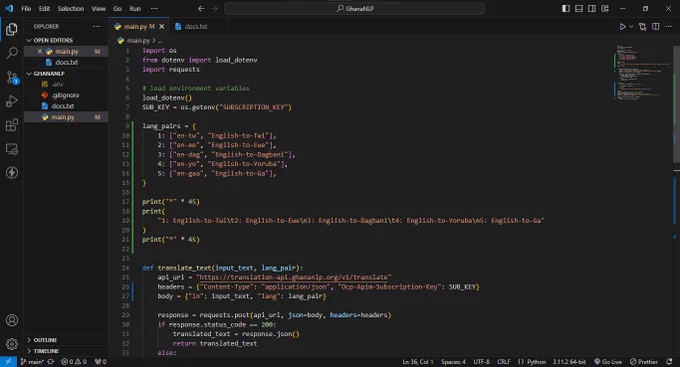Click Go Live in status bar
Viewport: 680px width, 367px height.
(x=608, y=361)
